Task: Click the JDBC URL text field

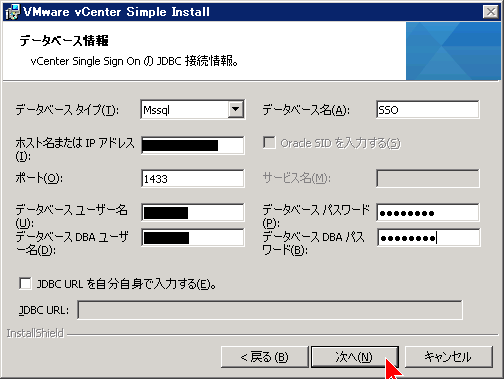Action: coord(270,310)
